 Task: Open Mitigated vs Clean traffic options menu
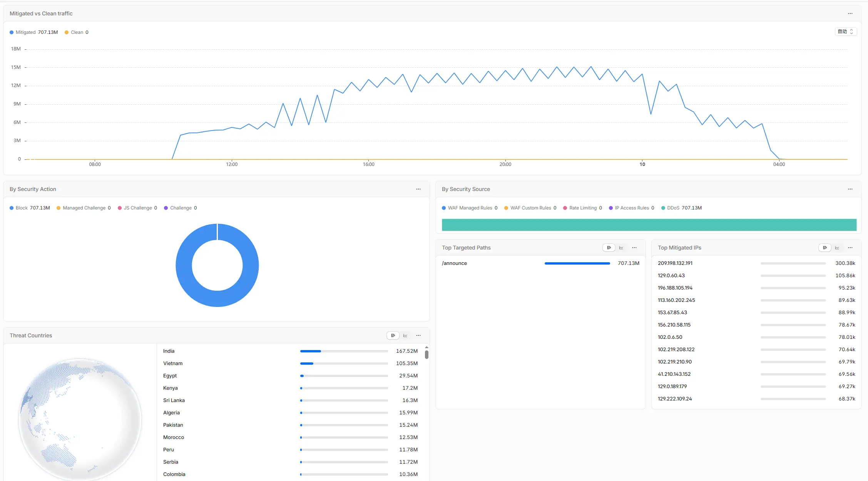tap(850, 13)
